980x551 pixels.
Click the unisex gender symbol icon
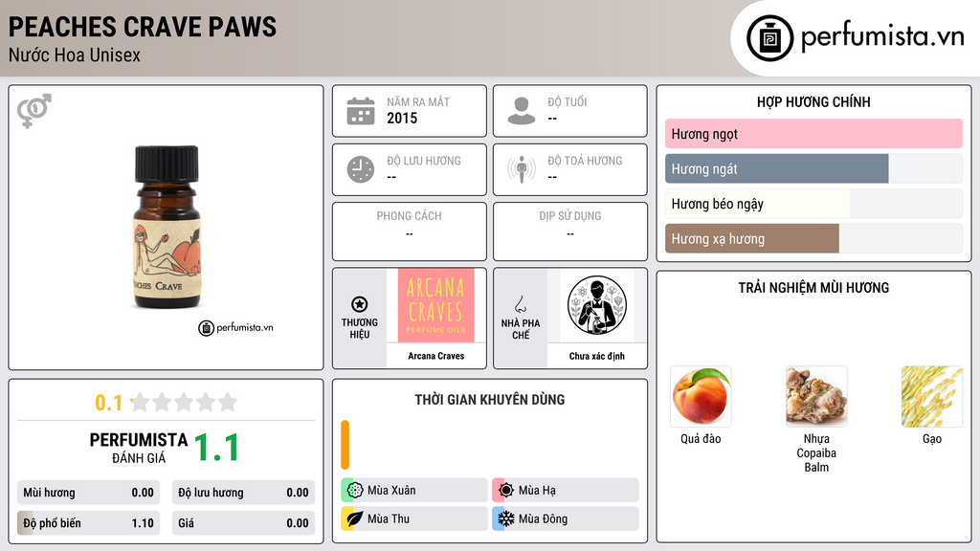(33, 111)
